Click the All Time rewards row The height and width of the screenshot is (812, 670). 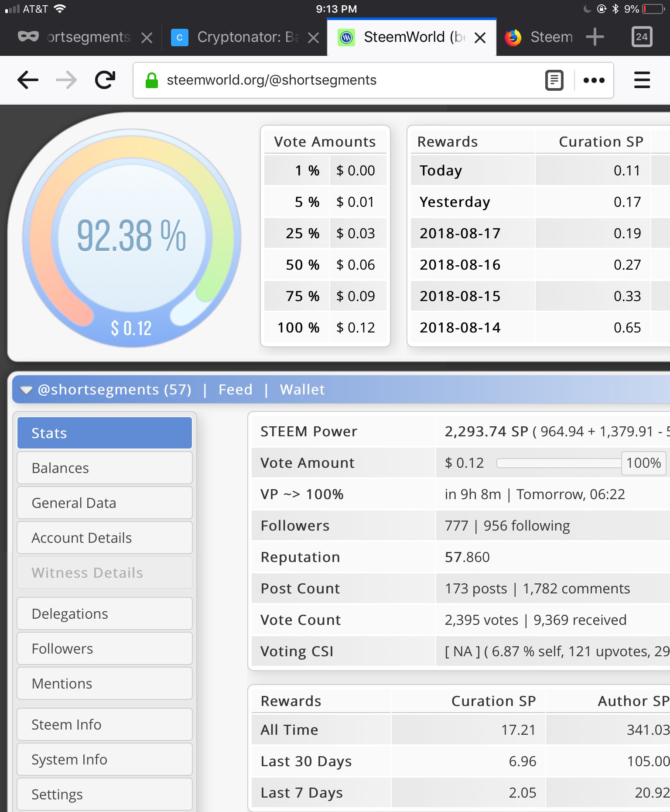tap(461, 730)
